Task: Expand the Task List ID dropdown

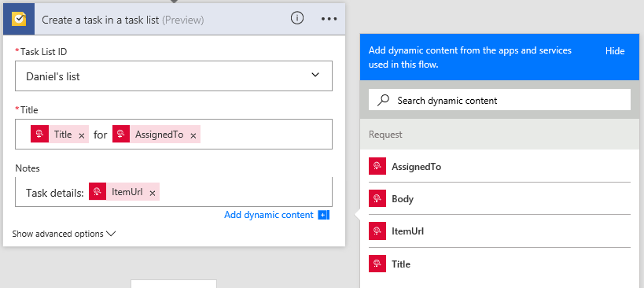Action: (174, 76)
